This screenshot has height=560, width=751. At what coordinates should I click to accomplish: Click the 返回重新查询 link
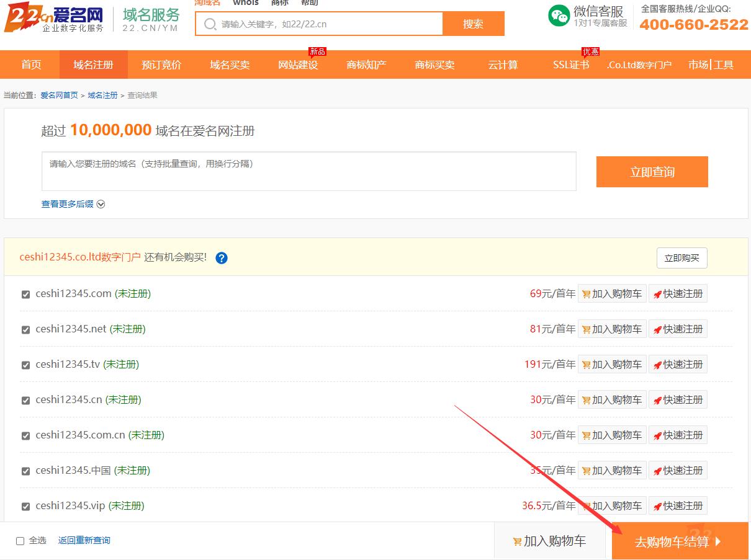pyautogui.click(x=84, y=541)
